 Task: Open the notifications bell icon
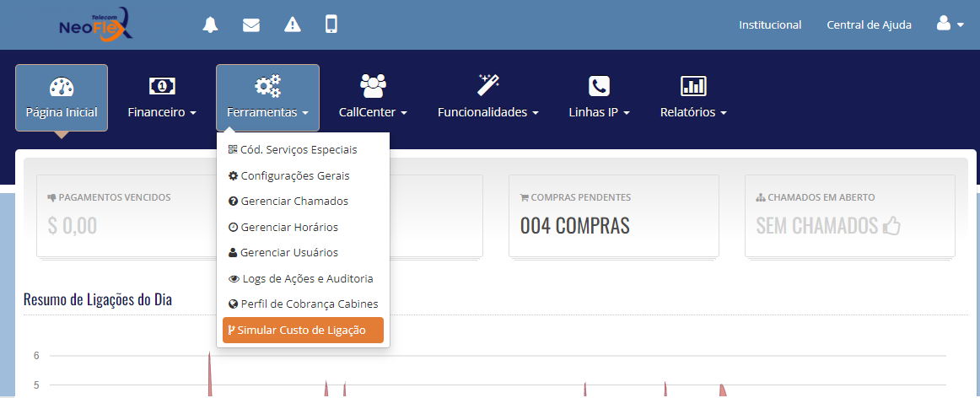pos(211,24)
